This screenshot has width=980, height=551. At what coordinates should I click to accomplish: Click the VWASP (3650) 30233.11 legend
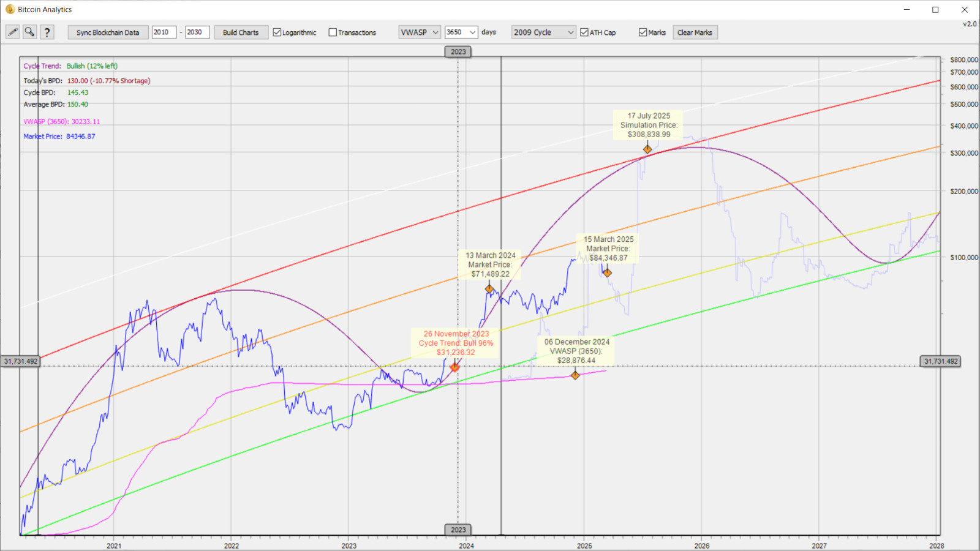click(62, 122)
